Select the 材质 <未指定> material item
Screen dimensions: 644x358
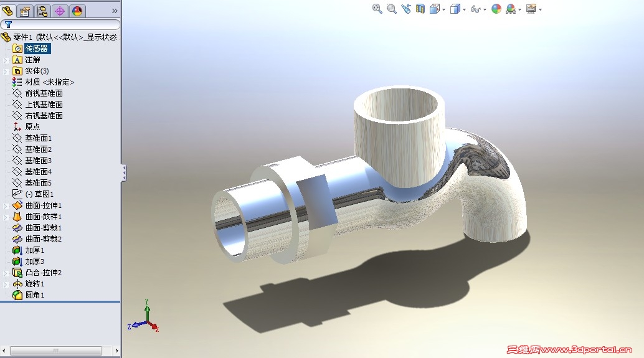[50, 82]
